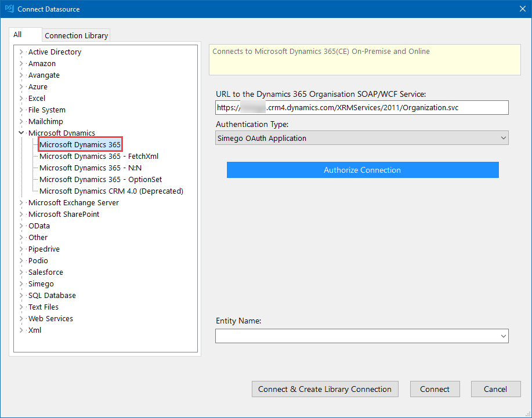Expand the SQL Database node
The image size is (532, 418).
click(21, 295)
